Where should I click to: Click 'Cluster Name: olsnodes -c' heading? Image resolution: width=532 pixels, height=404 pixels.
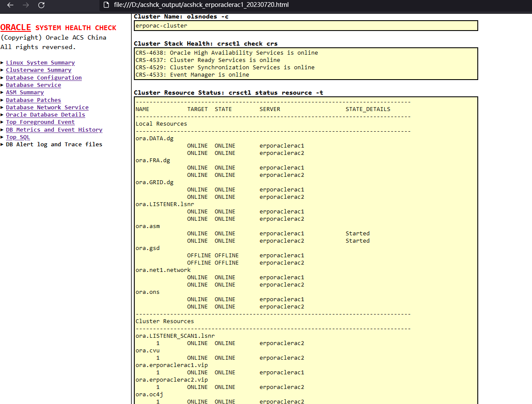[x=181, y=17]
